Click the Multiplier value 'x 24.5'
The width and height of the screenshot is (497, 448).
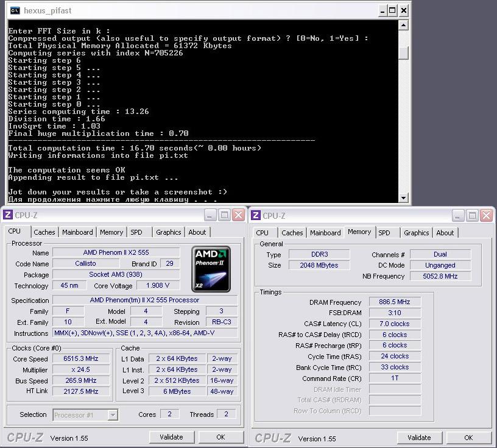click(81, 369)
